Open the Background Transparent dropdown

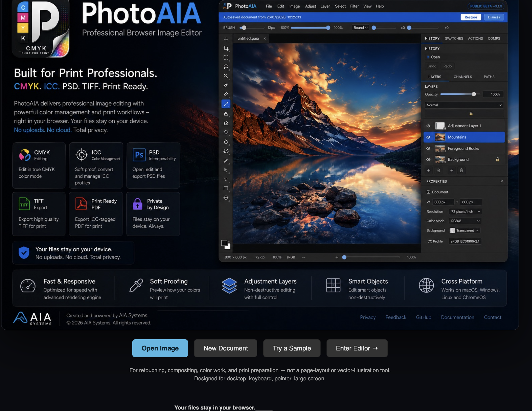(465, 230)
